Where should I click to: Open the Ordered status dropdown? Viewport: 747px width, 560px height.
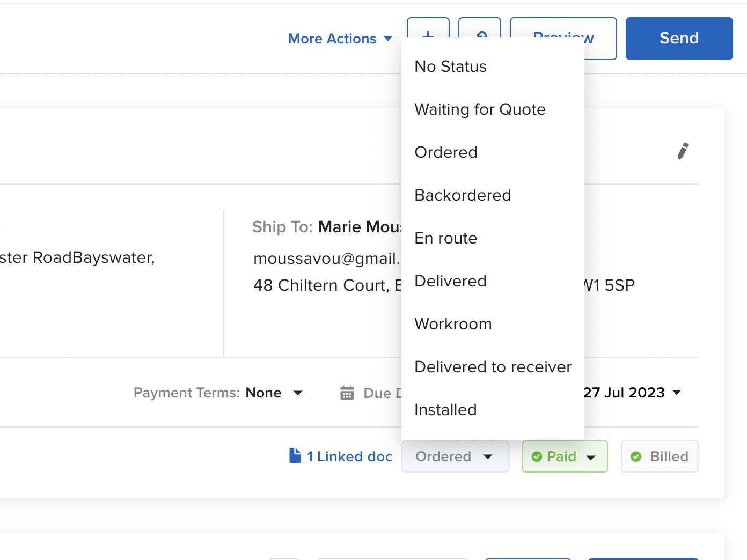click(455, 456)
